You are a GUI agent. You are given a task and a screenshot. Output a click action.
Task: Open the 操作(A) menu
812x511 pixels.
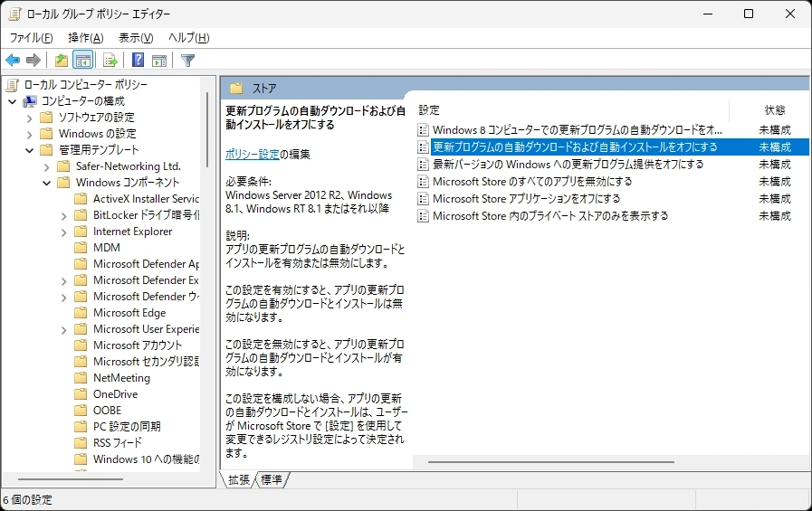tap(85, 38)
